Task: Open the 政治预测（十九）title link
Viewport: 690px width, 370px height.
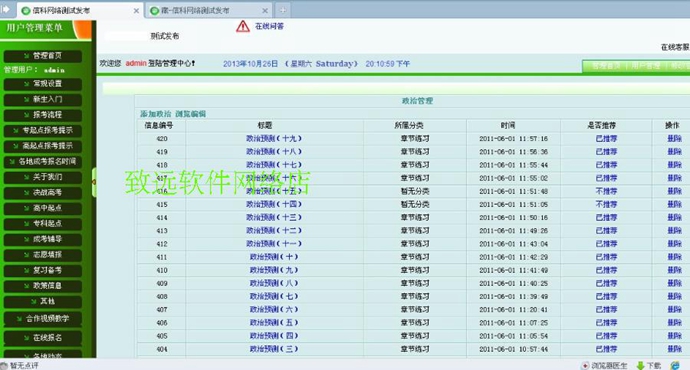Action: [274, 139]
